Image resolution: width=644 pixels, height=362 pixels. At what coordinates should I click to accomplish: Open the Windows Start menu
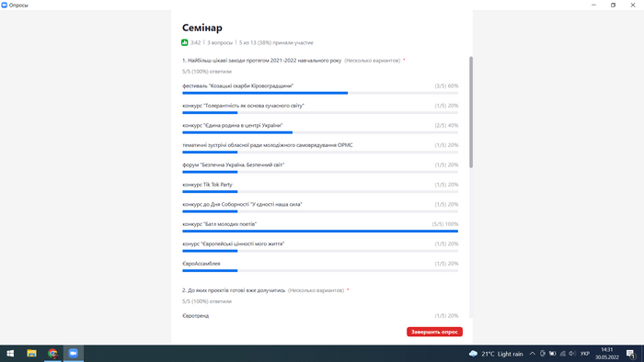[10, 353]
